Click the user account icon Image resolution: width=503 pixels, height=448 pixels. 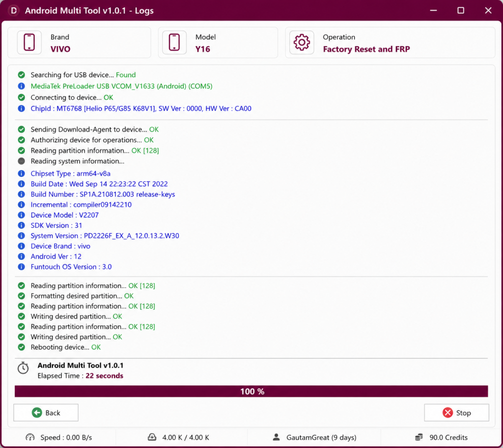click(276, 437)
